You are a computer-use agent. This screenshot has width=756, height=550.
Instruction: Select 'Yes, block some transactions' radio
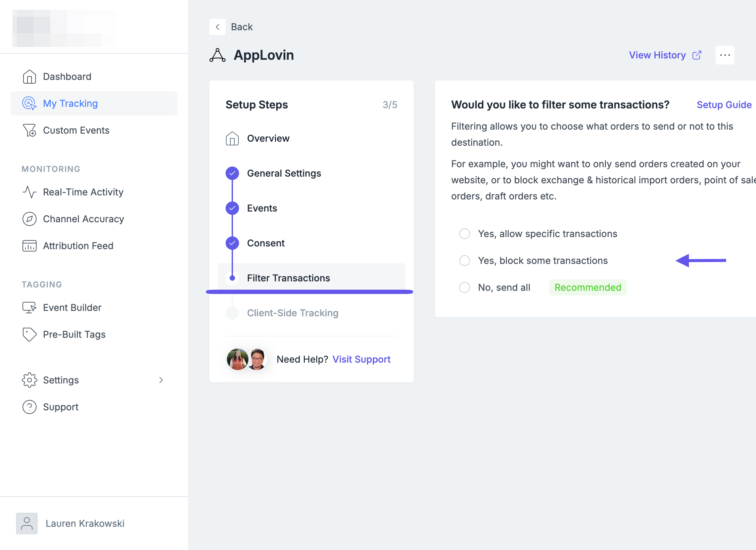465,261
